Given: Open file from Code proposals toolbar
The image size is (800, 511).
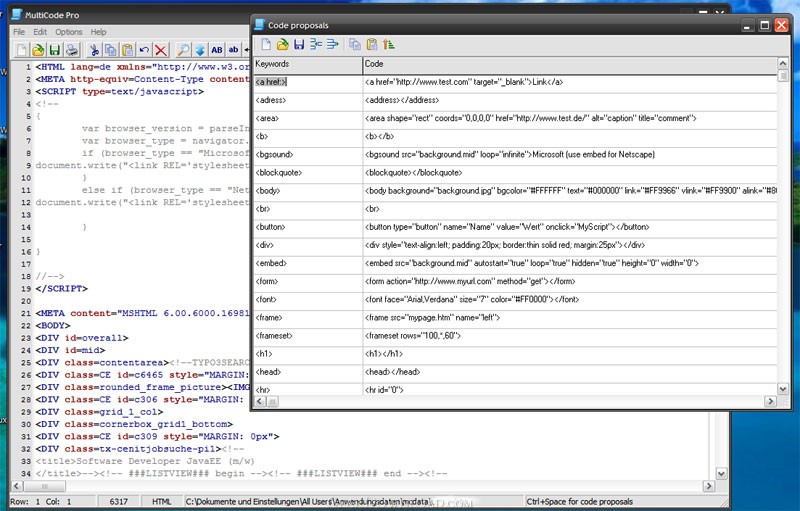Looking at the screenshot, I should 283,44.
